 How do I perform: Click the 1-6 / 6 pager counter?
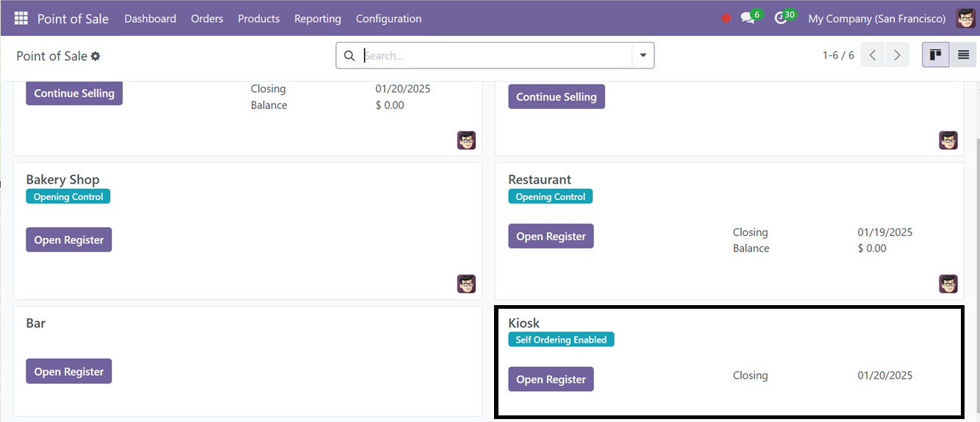coord(838,55)
